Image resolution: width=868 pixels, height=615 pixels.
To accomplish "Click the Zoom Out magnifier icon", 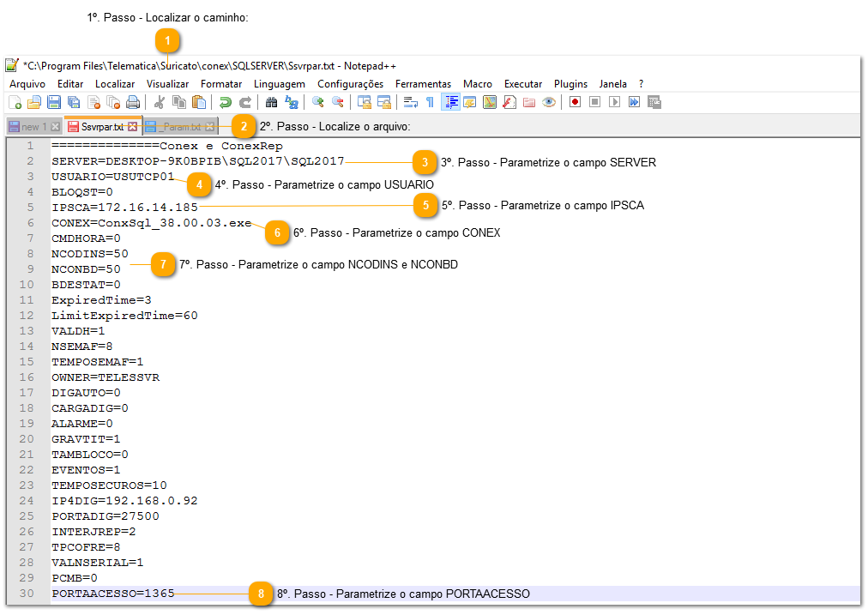I will point(337,102).
